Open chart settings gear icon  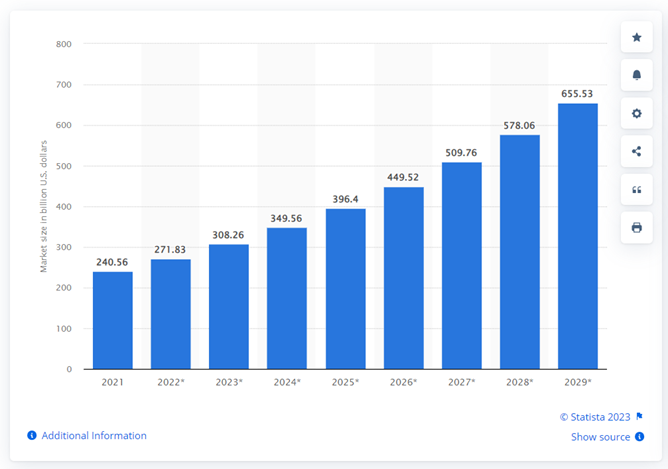636,113
